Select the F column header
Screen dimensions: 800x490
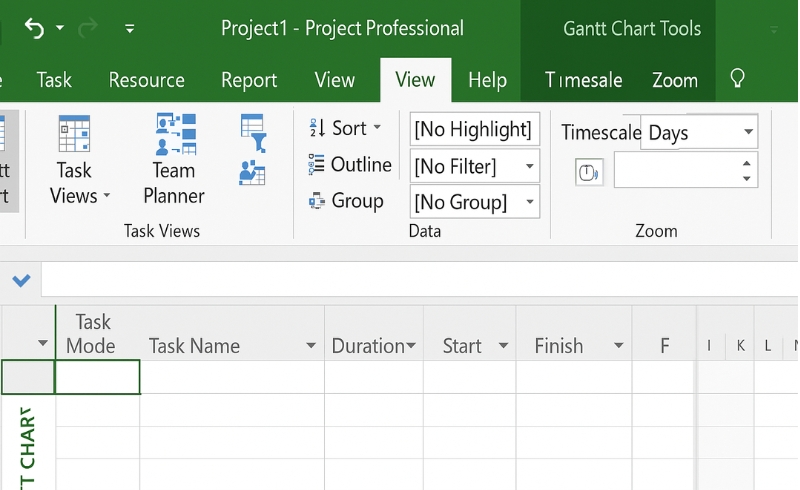pos(664,333)
